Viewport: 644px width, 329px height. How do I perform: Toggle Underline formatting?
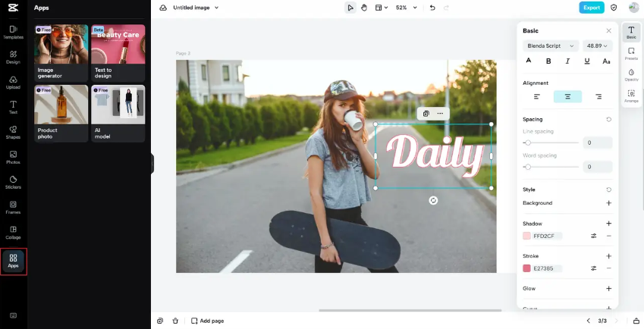587,61
